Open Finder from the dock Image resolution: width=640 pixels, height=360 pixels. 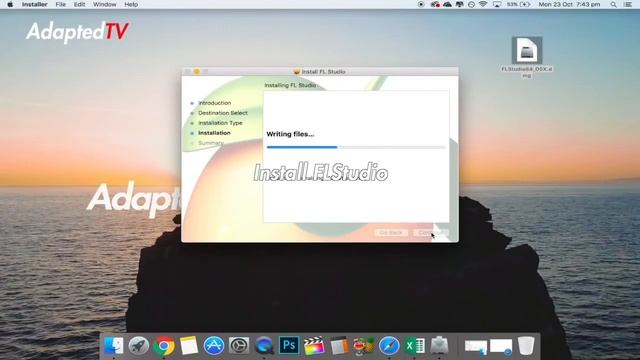(x=114, y=346)
